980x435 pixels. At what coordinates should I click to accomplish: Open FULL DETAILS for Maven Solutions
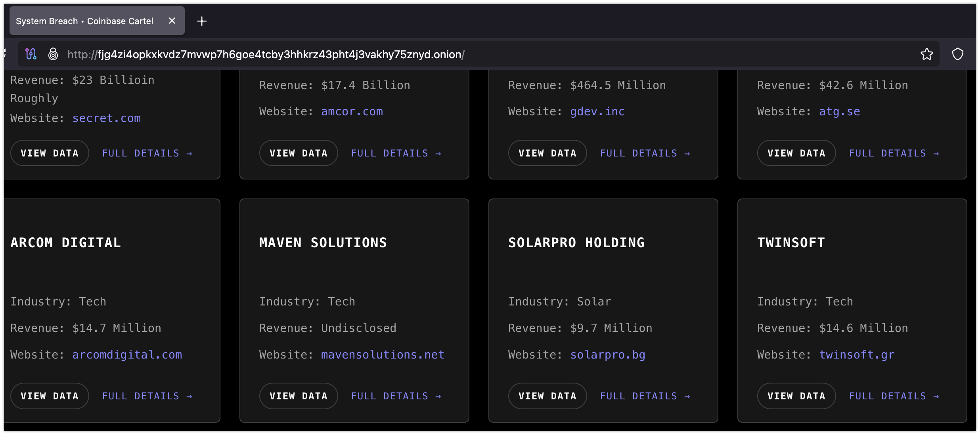[396, 396]
